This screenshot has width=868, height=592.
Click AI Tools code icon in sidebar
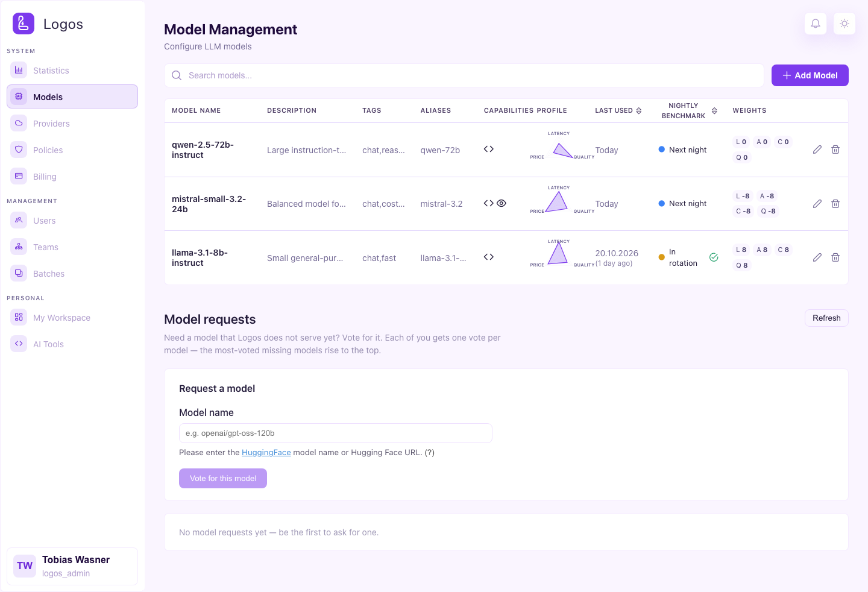click(x=19, y=344)
